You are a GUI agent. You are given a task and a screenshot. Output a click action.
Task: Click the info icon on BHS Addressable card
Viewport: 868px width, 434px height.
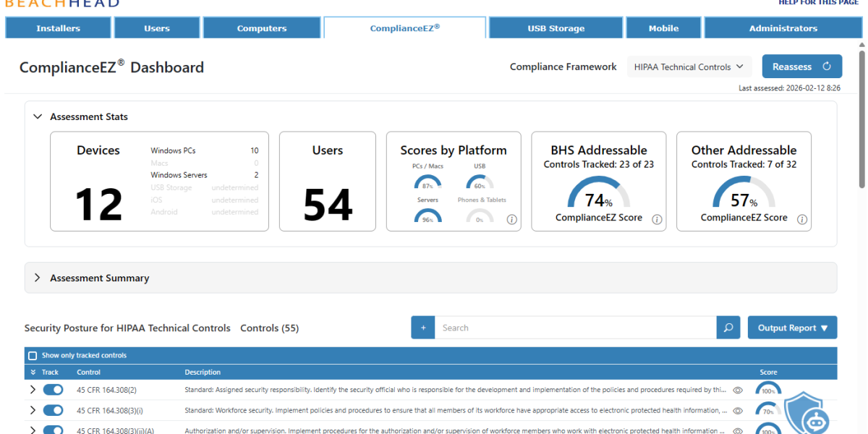656,219
